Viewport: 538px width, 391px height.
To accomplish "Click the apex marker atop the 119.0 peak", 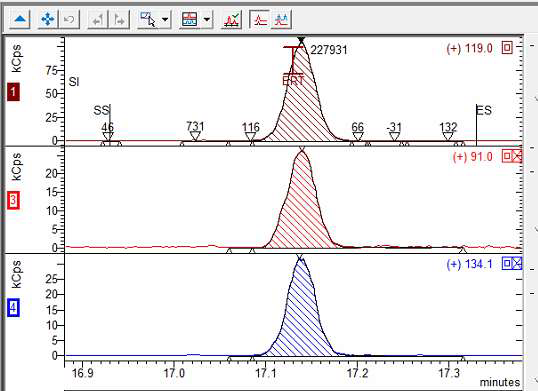I will [301, 40].
